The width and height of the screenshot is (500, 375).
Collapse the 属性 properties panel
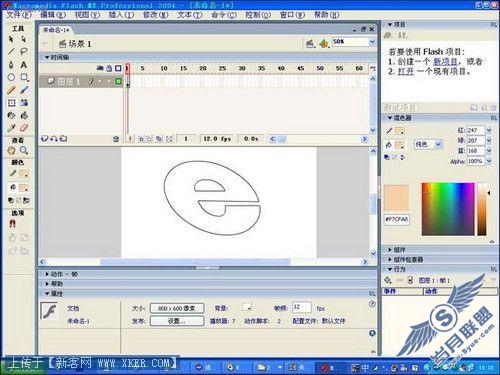coord(47,294)
